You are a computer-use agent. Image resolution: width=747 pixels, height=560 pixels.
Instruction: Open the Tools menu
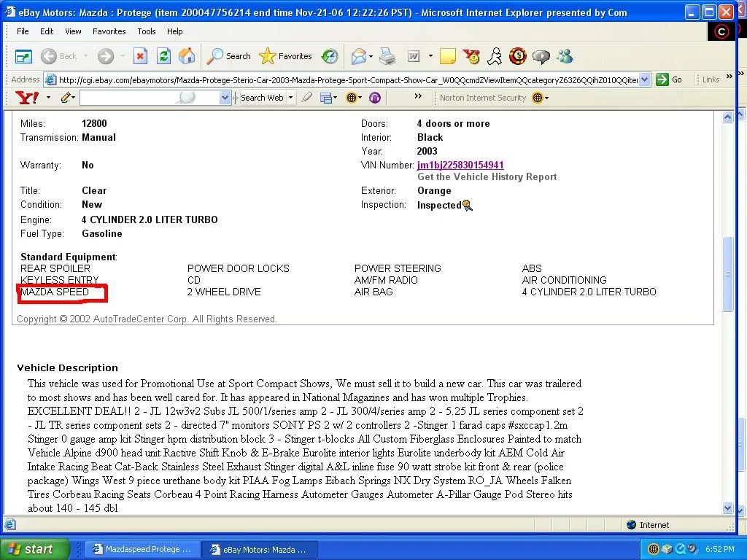(x=147, y=31)
